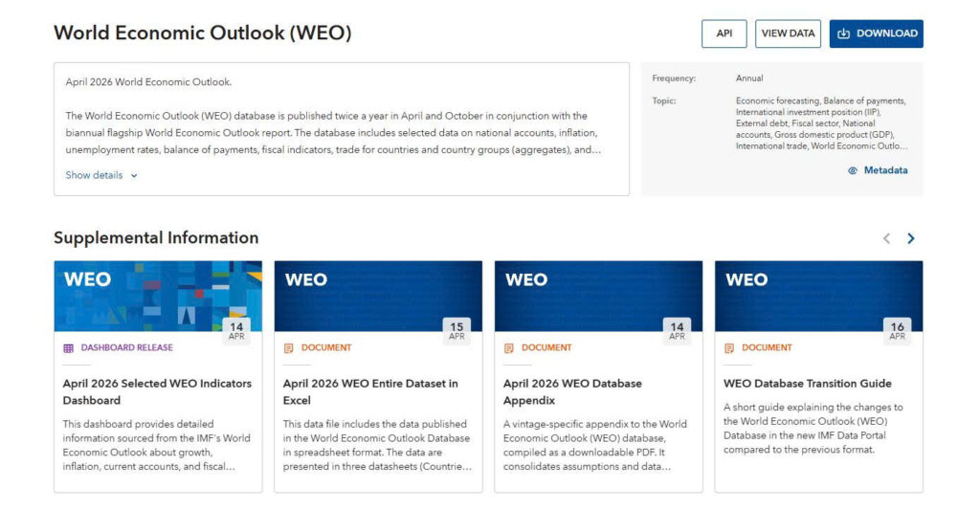The image size is (980, 510).
Task: Open WEO Database Transition Guide title
Action: 808,384
